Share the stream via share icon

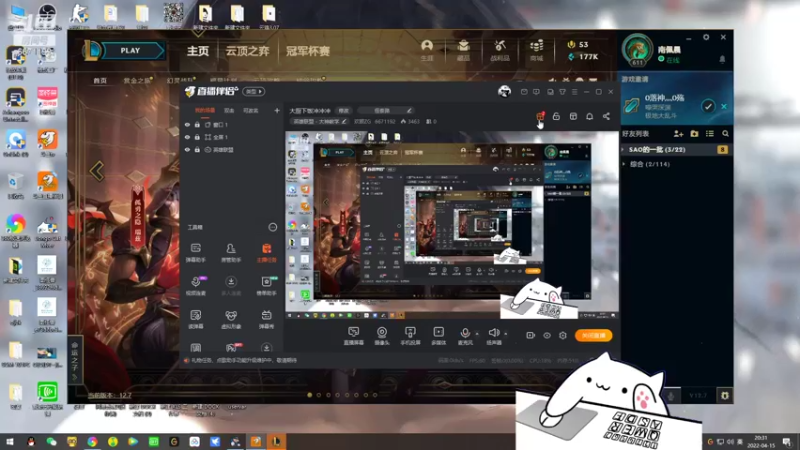[606, 116]
